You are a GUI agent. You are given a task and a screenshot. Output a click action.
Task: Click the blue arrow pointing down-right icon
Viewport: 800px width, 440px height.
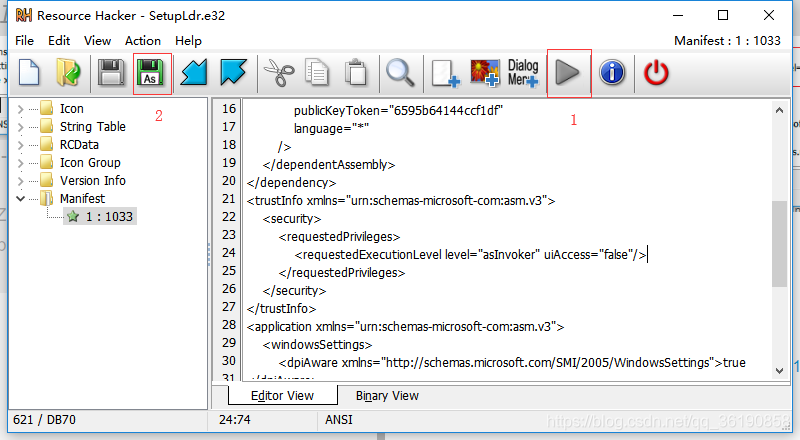click(x=233, y=72)
